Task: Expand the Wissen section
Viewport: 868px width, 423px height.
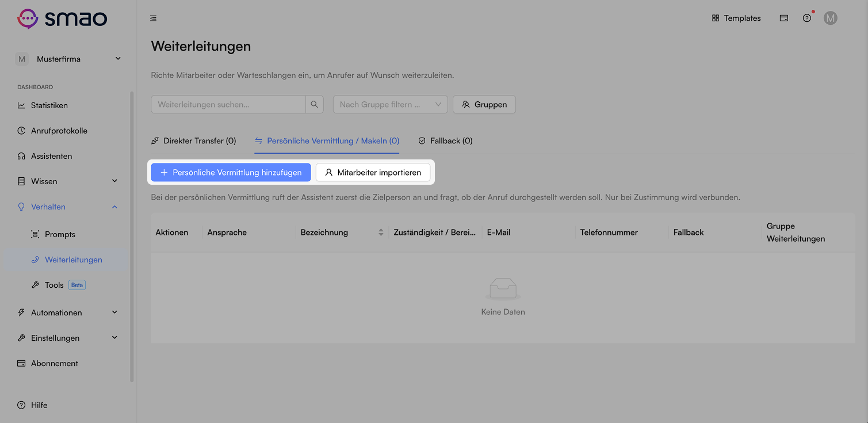Action: click(68, 181)
